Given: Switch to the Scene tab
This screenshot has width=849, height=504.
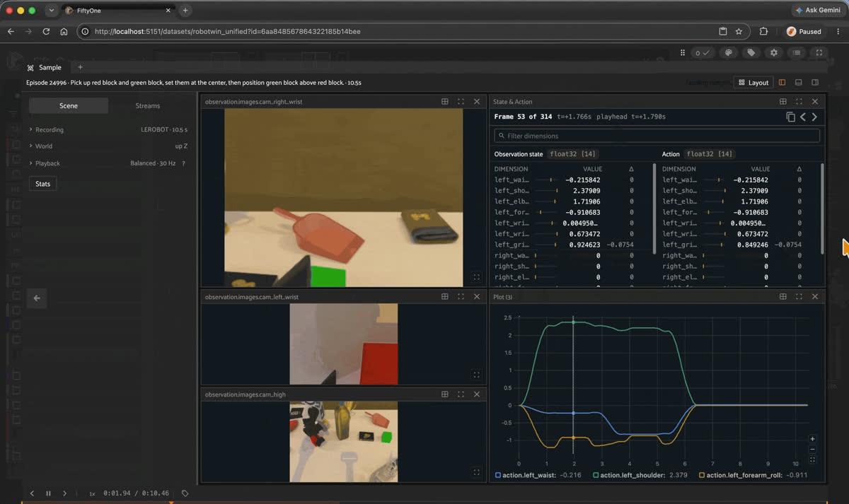Looking at the screenshot, I should tap(69, 105).
